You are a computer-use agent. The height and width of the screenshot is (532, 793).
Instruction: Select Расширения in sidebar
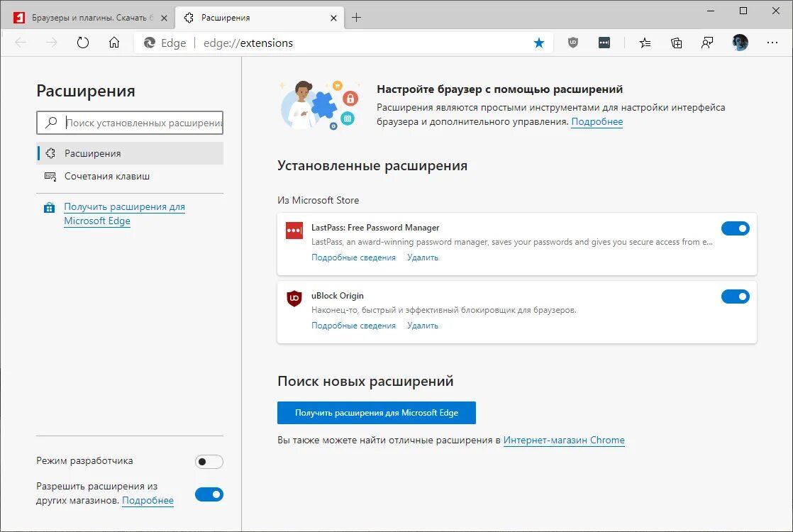coord(130,153)
